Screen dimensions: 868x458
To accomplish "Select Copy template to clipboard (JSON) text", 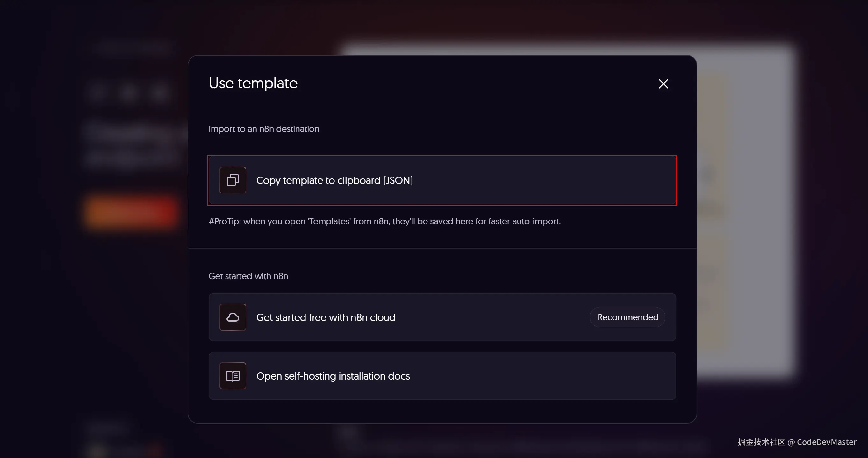I will pos(334,180).
